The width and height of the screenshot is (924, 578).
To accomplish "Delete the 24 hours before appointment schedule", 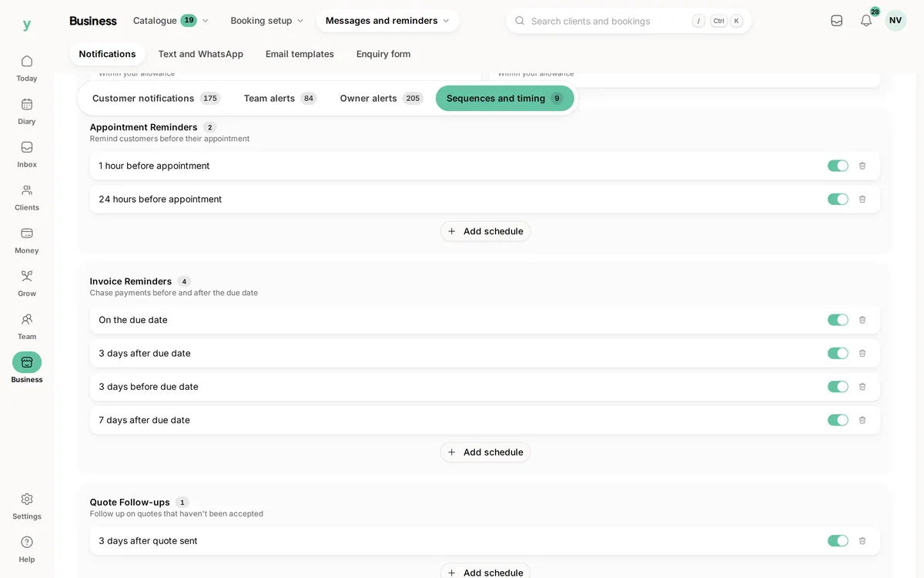I will click(862, 199).
